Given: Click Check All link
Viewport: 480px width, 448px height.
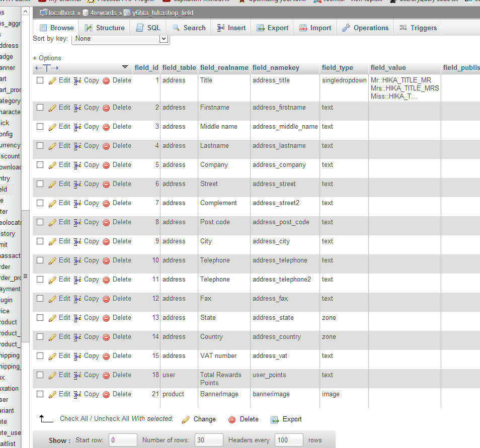Looking at the screenshot, I should (74, 419).
